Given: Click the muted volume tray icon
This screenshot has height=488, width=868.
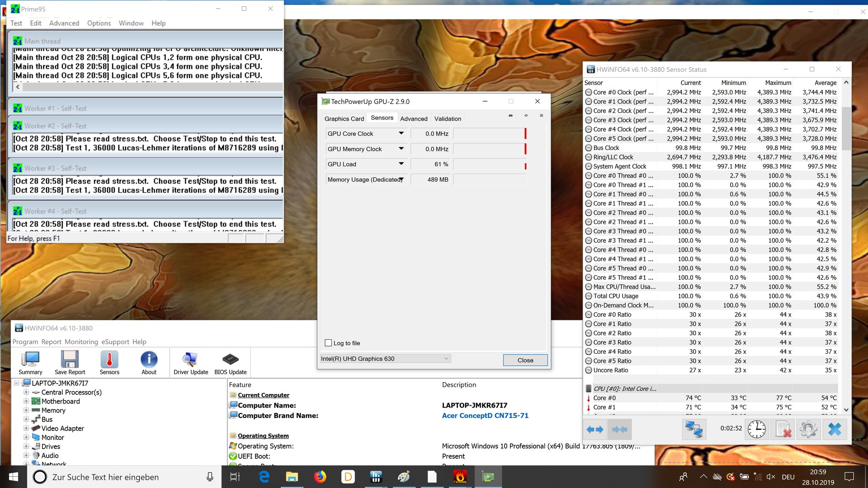Looking at the screenshot, I should (x=771, y=477).
